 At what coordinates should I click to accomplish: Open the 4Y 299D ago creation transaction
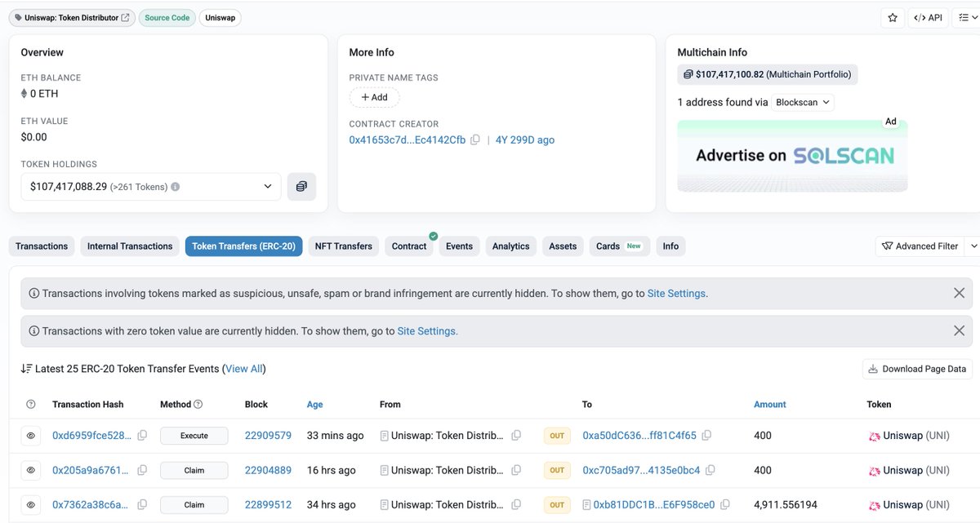coord(525,140)
